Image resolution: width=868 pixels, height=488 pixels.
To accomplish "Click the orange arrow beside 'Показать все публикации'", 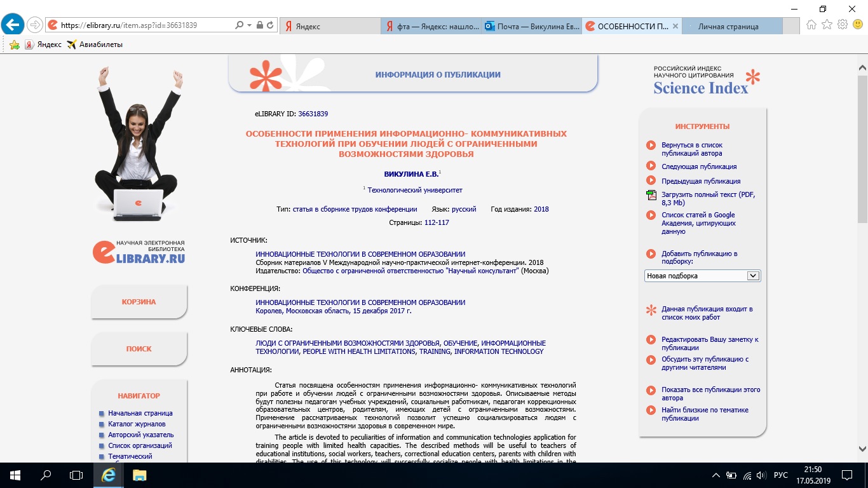I will (651, 390).
